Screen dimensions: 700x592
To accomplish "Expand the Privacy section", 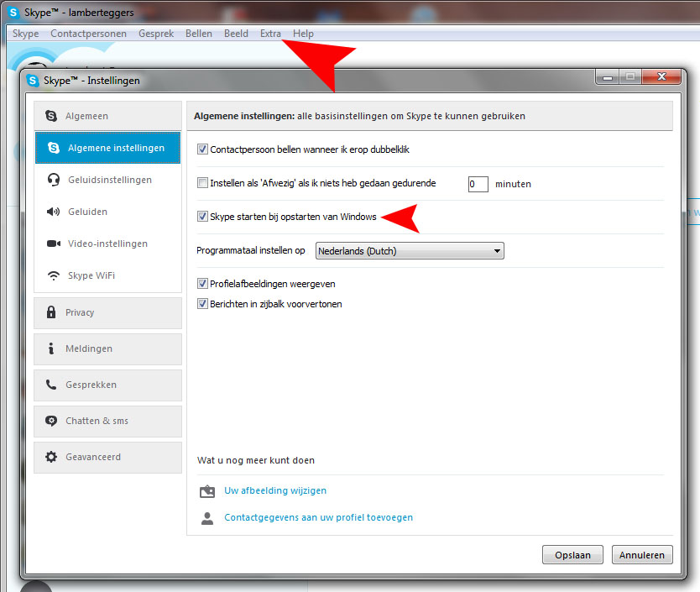I will click(107, 312).
